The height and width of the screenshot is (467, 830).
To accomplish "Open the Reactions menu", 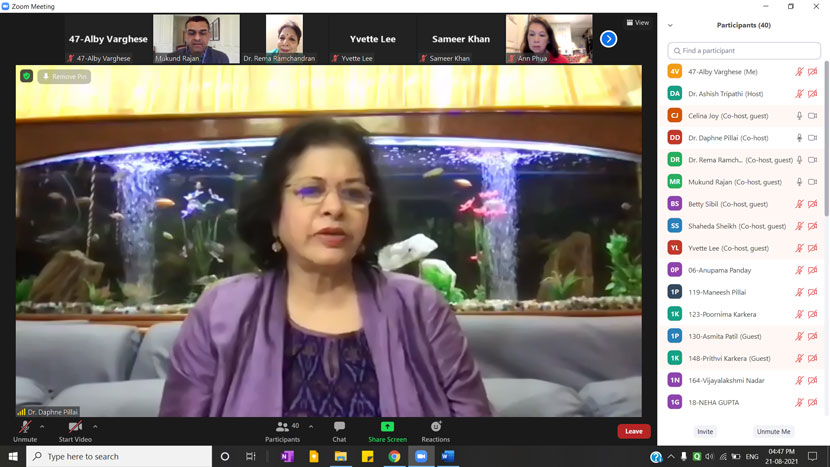I will coord(436,431).
